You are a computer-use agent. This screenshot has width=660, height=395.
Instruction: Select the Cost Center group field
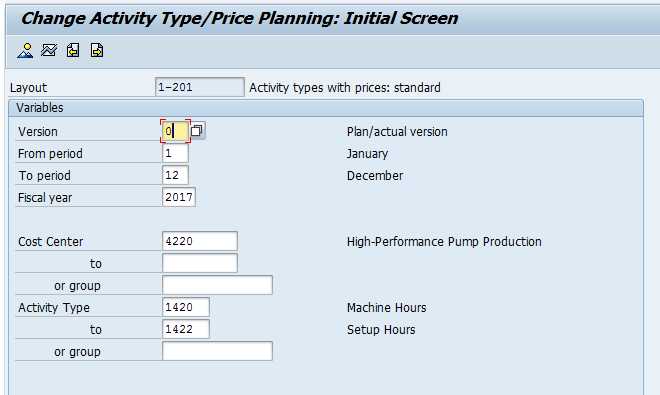pos(217,285)
